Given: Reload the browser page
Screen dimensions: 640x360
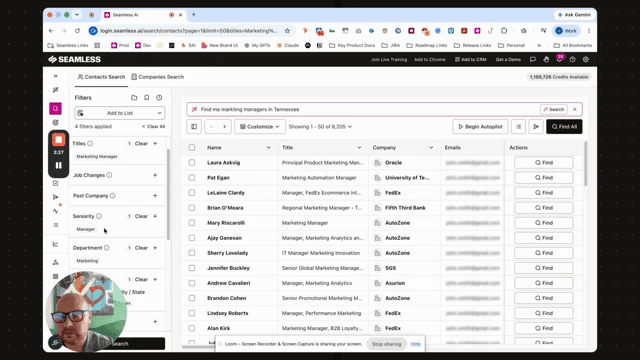Looking at the screenshot, I should tap(77, 31).
